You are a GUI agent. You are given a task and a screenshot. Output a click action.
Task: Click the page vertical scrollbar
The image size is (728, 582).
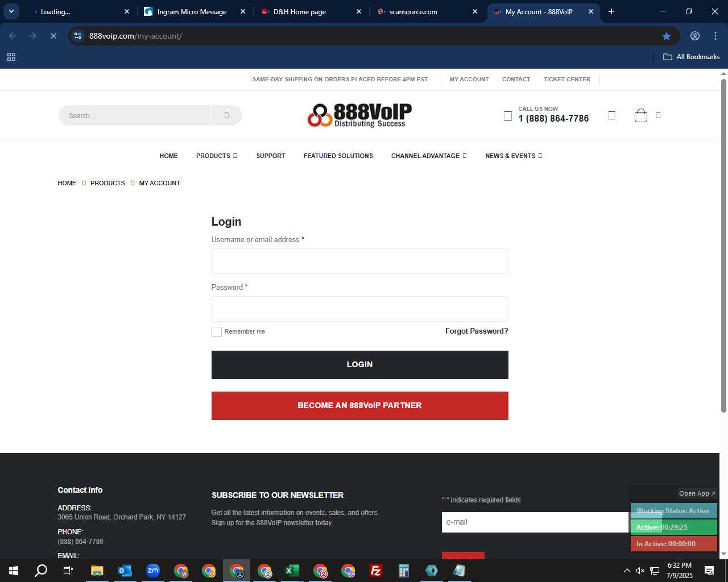(724, 244)
